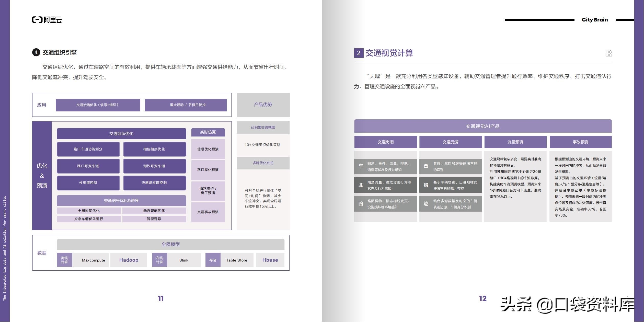The image size is (644, 322).
Task: Click the 全网模型 gray bar
Action: click(x=170, y=244)
